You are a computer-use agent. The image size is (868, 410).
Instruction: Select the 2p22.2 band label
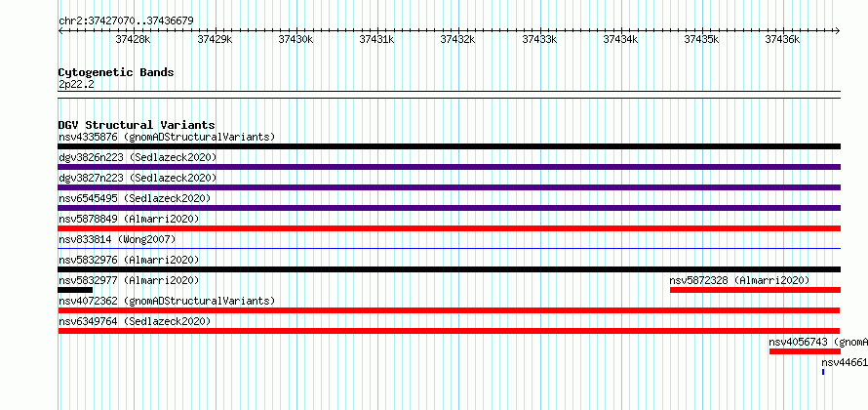point(76,84)
